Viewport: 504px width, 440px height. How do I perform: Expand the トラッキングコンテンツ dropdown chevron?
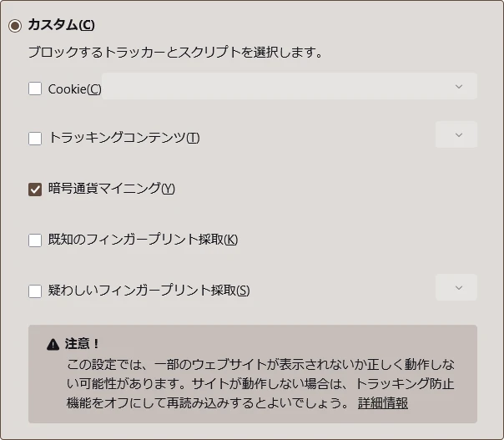pyautogui.click(x=456, y=135)
